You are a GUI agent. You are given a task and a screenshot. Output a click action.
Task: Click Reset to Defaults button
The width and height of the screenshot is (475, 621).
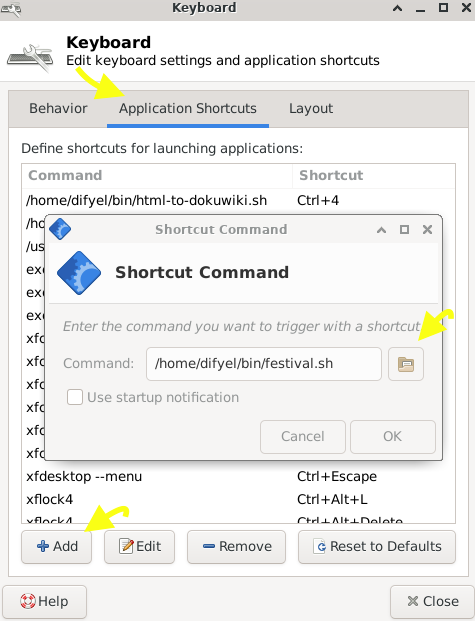tap(377, 547)
